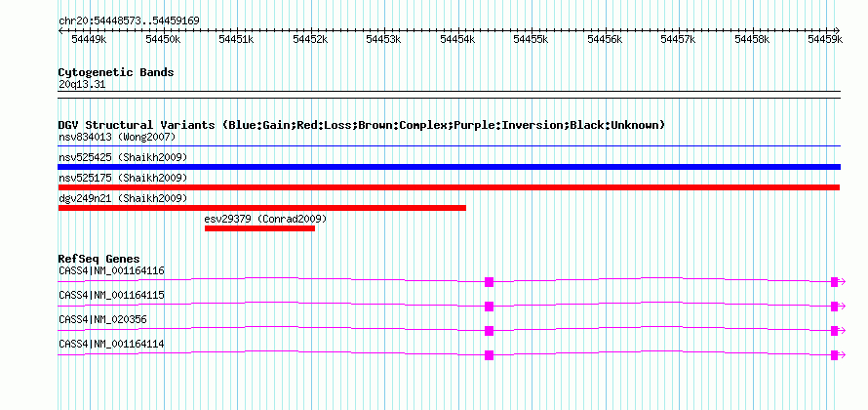Click the 54458k ruler tick label
The height and width of the screenshot is (410, 868).
752,39
